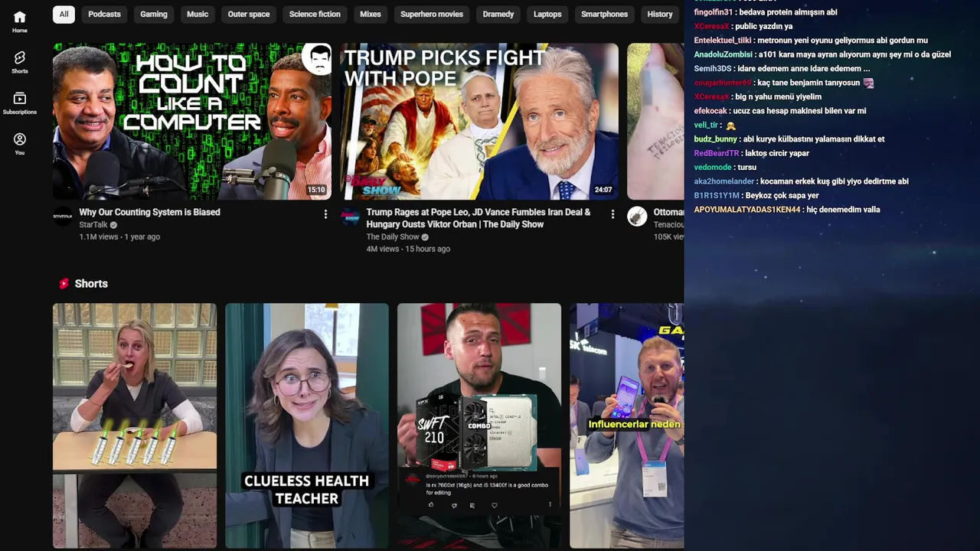Select the Science fiction filter chip
The width and height of the screenshot is (980, 551).
pos(315,14)
